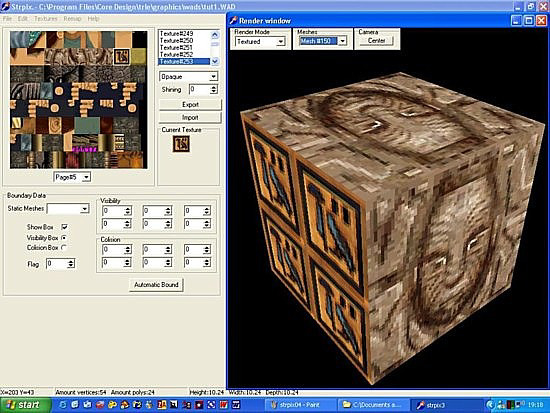Image resolution: width=550 pixels, height=413 pixels.
Task: Click the Import button
Action: click(190, 118)
